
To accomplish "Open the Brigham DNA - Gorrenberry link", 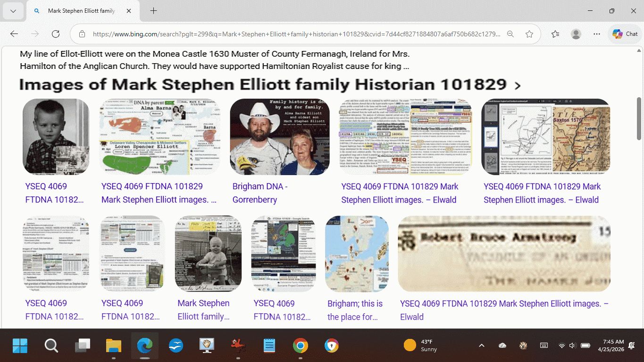I will pyautogui.click(x=259, y=193).
